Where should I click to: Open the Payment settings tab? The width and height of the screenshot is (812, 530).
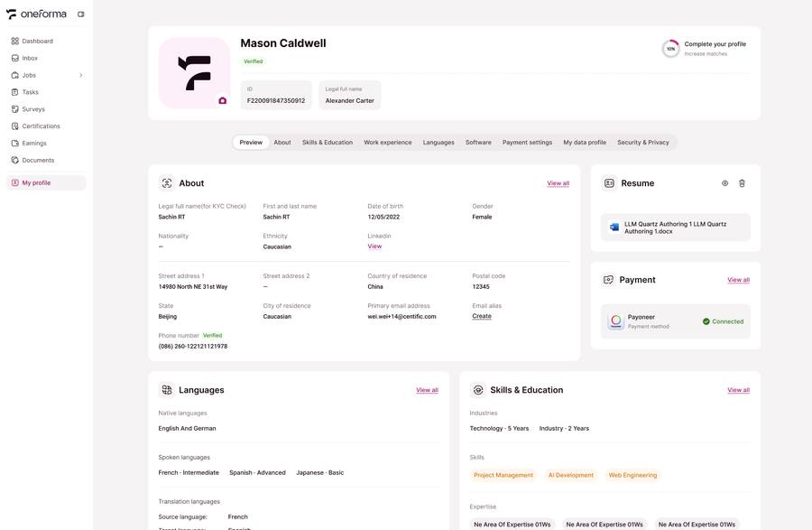tap(527, 143)
